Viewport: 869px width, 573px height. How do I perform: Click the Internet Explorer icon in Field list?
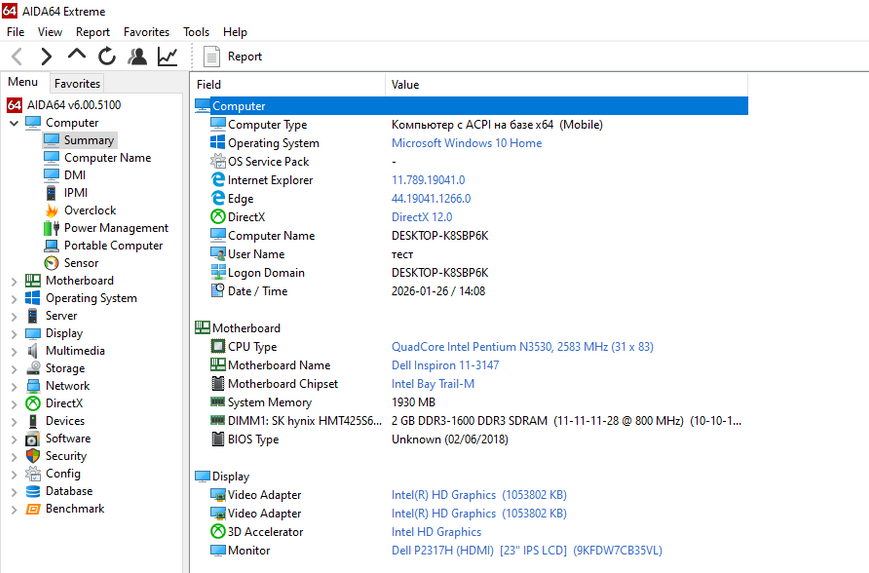tap(218, 180)
